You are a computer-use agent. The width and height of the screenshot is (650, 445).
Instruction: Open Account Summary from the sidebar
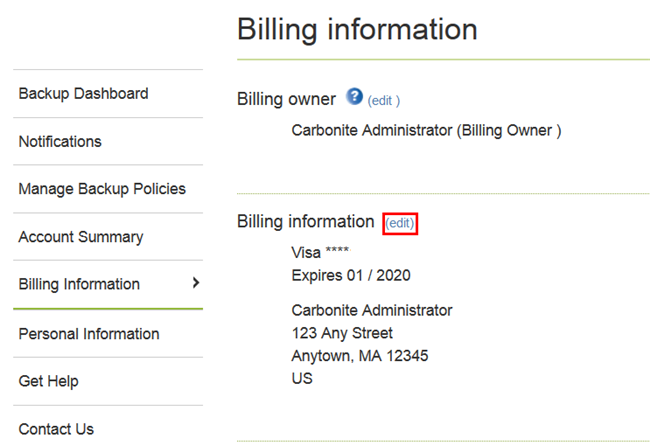pos(81,237)
